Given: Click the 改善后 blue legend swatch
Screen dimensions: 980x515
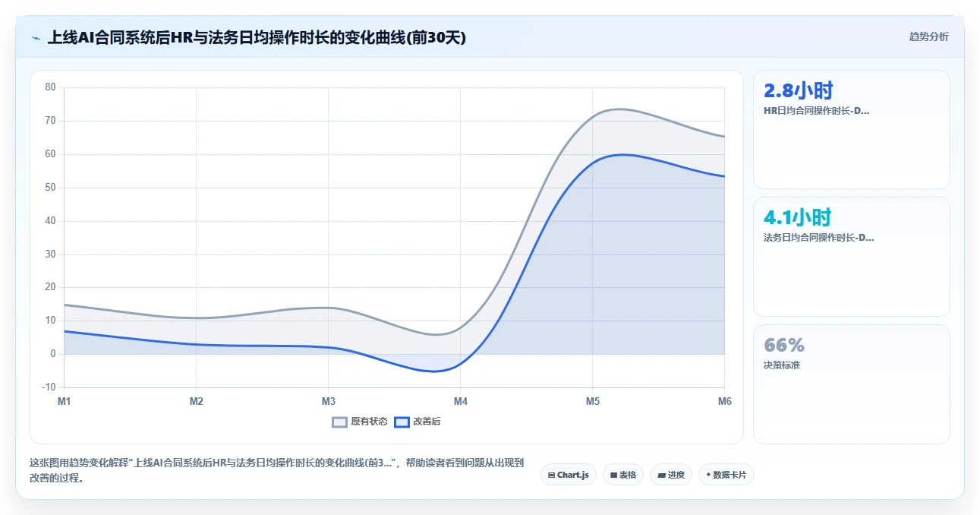Looking at the screenshot, I should pyautogui.click(x=402, y=422).
